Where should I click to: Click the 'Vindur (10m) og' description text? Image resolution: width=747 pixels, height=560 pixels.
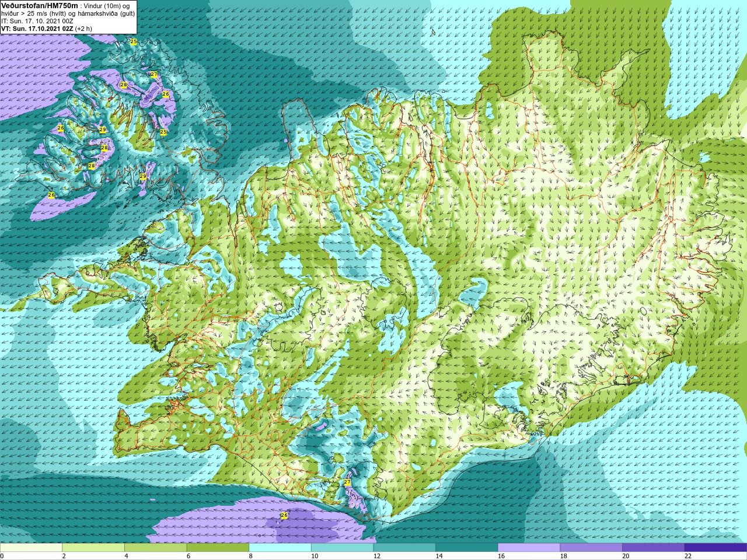coord(107,6)
